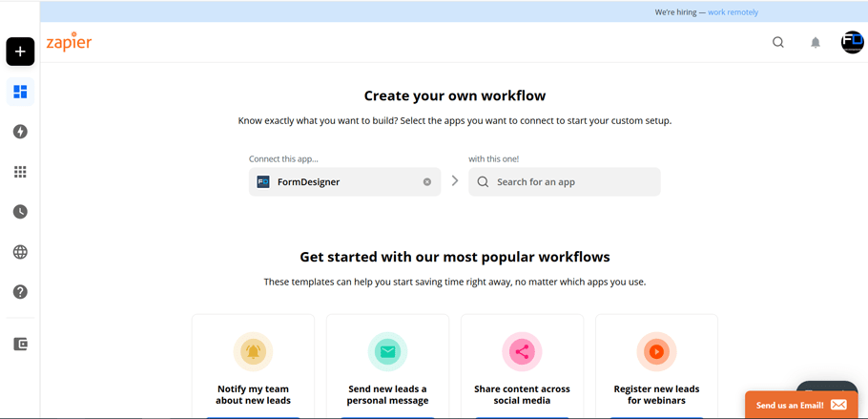
Task: Click the pink share workflow icon
Action: tap(522, 351)
